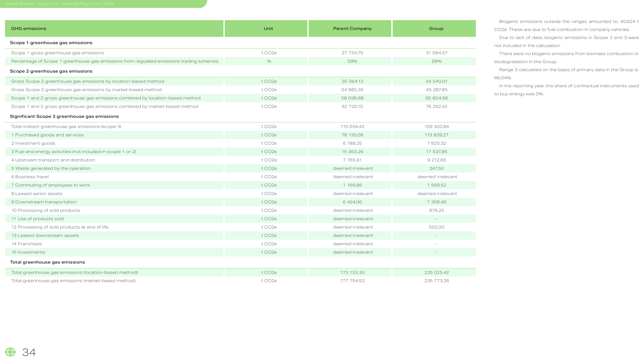The height and width of the screenshot is (362, 644).
Task: Select the GHG emissions column header
Action: click(x=114, y=28)
